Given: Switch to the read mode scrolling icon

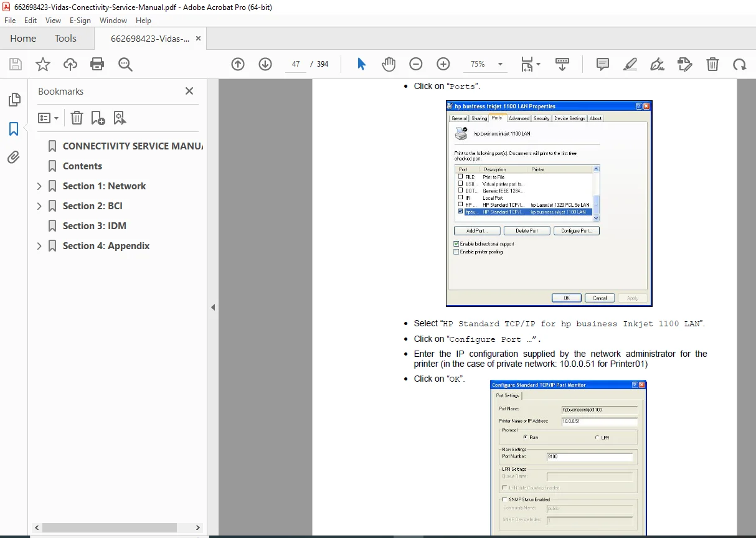Looking at the screenshot, I should (562, 64).
